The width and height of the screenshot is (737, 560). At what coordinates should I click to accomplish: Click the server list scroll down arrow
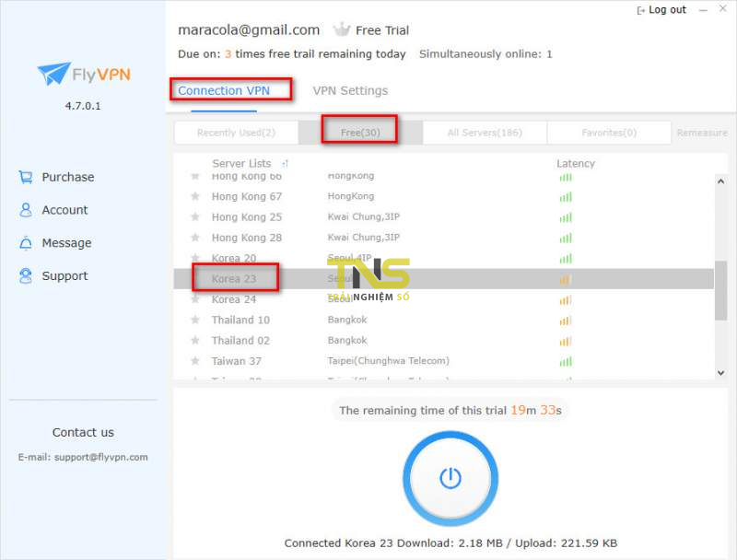[721, 373]
